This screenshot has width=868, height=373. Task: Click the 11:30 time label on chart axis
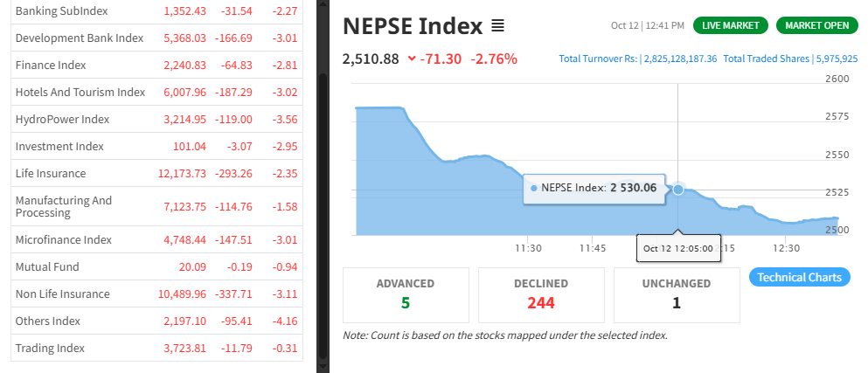tap(526, 248)
